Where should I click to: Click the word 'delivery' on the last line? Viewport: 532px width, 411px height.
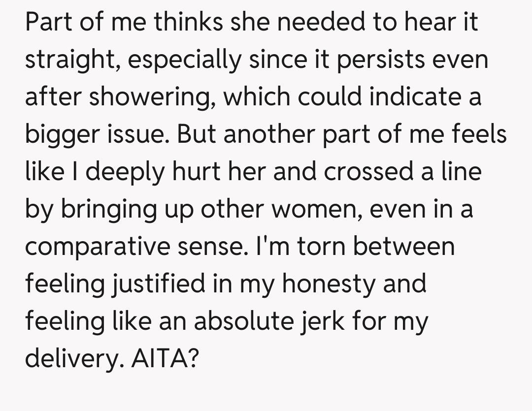point(70,359)
